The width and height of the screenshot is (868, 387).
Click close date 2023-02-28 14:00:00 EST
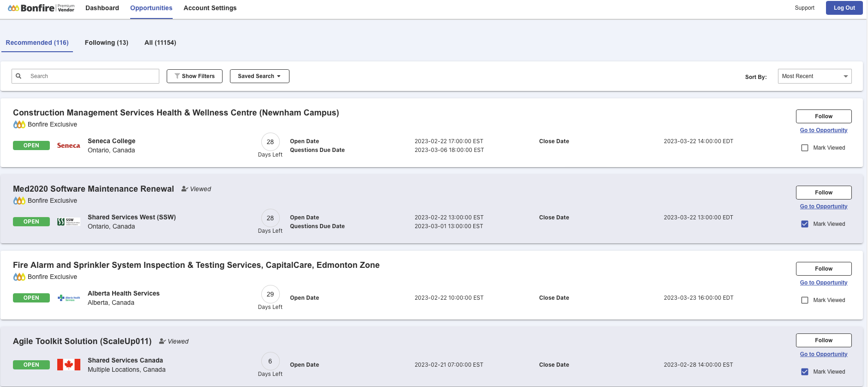tap(699, 365)
